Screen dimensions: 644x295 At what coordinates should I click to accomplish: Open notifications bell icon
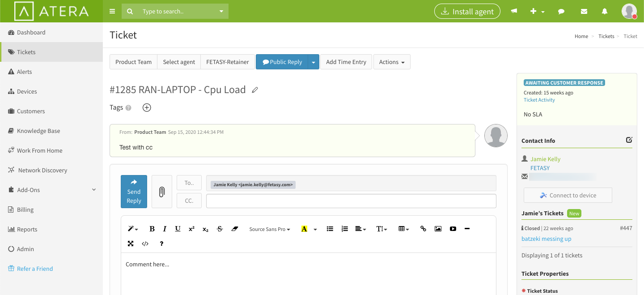click(x=605, y=12)
